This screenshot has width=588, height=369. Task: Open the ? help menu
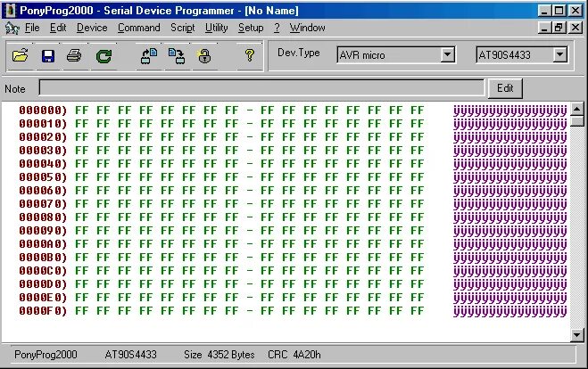coord(277,28)
